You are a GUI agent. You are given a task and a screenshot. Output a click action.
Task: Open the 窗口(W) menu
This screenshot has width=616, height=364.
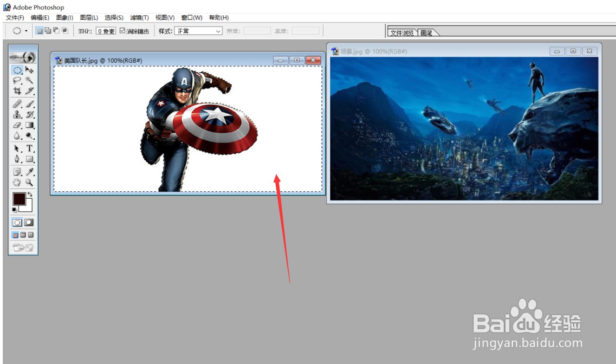[192, 18]
